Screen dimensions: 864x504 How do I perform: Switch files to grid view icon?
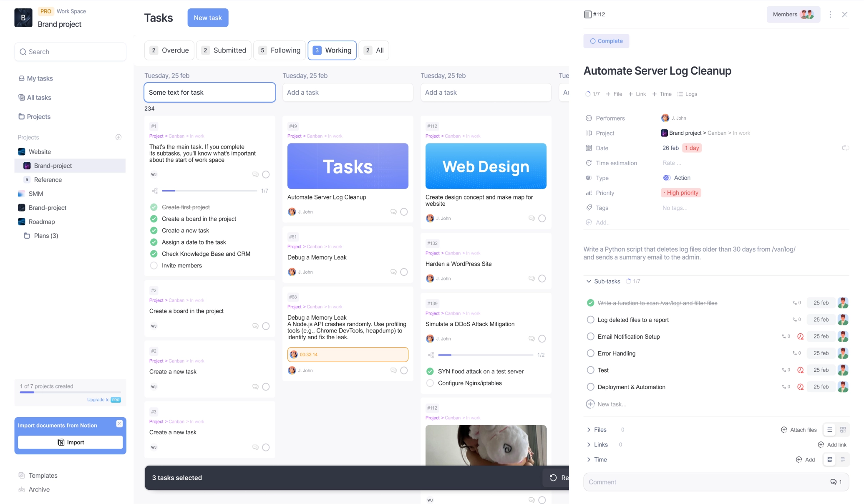coord(843,430)
